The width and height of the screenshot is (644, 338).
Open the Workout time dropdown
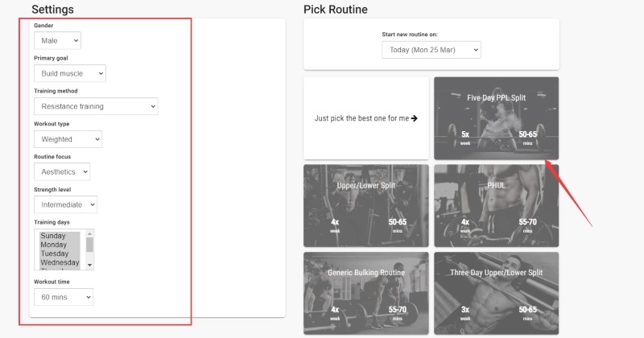point(64,297)
